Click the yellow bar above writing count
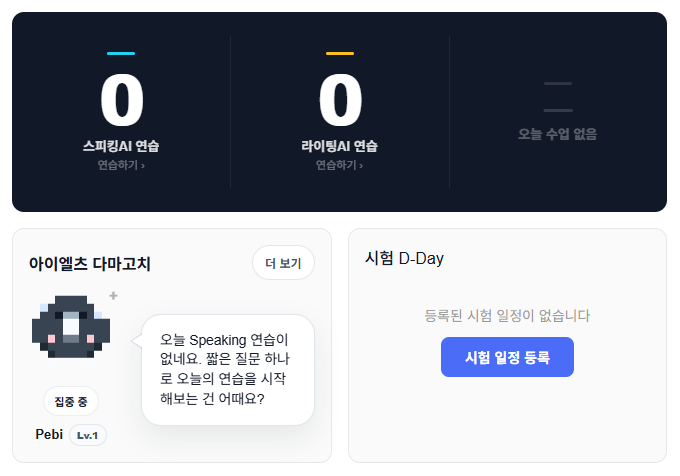This screenshot has width=680, height=476. 340,53
